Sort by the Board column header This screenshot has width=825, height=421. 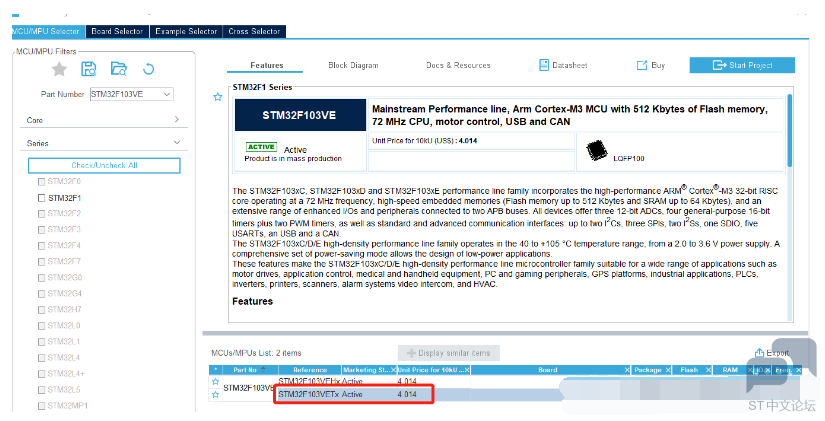coord(547,370)
